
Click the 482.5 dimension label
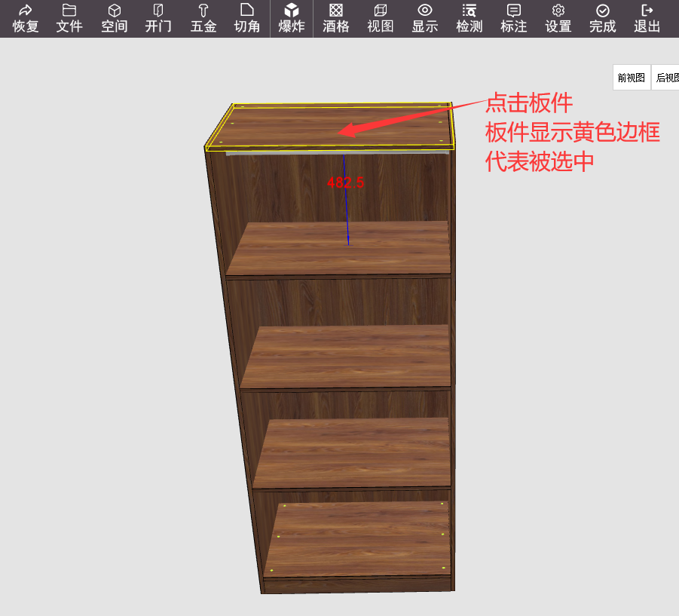(346, 182)
